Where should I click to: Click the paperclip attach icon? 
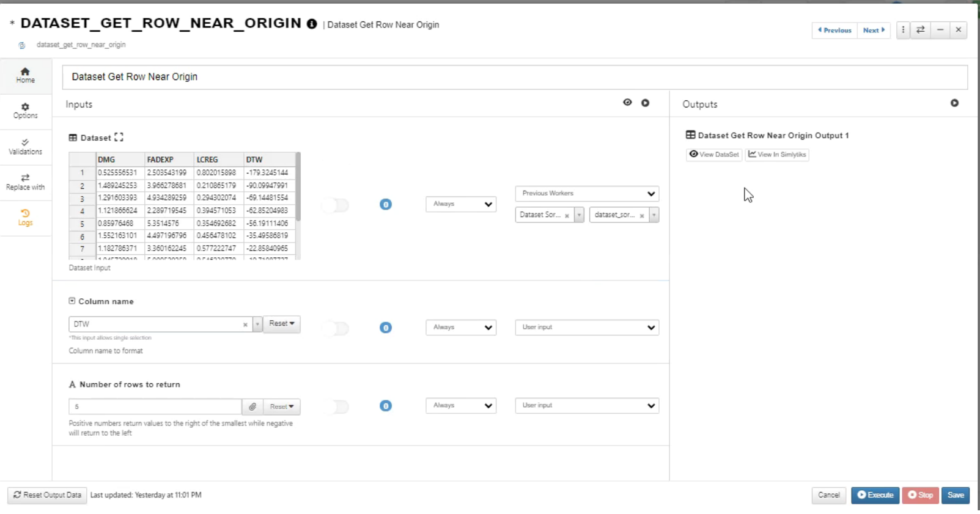pos(252,407)
